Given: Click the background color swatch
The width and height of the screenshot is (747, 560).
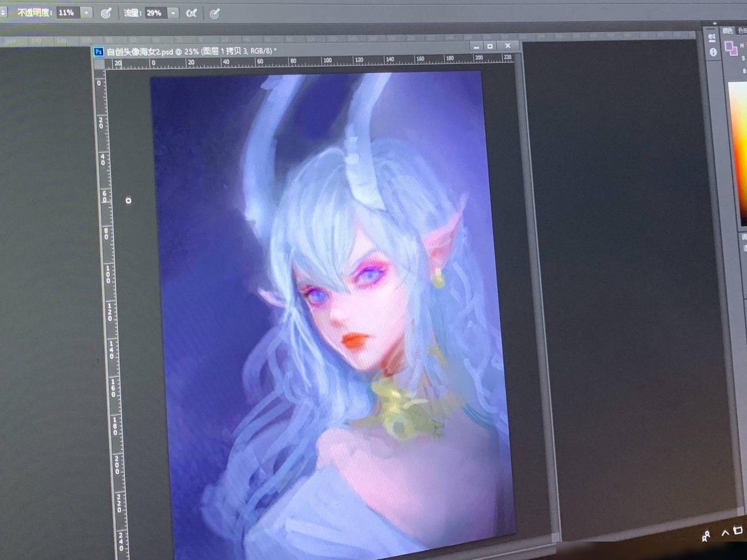Looking at the screenshot, I should [734, 51].
